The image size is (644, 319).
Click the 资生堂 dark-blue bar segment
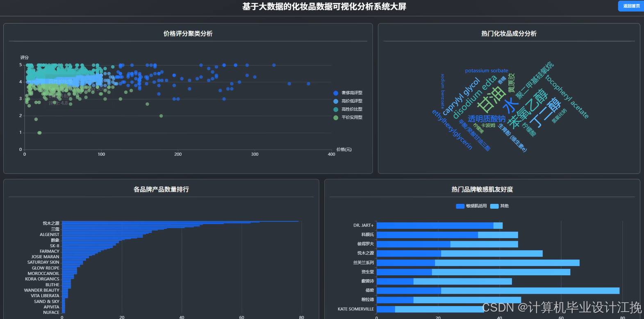pos(404,272)
